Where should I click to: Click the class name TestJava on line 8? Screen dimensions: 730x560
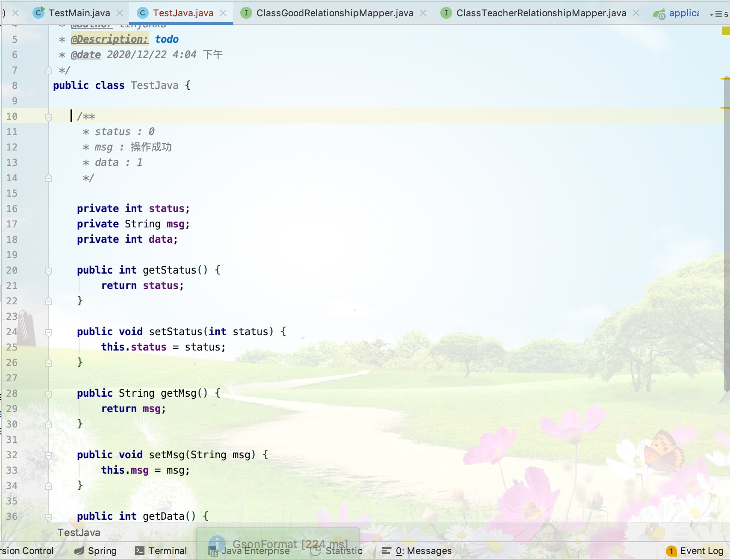[x=155, y=85]
